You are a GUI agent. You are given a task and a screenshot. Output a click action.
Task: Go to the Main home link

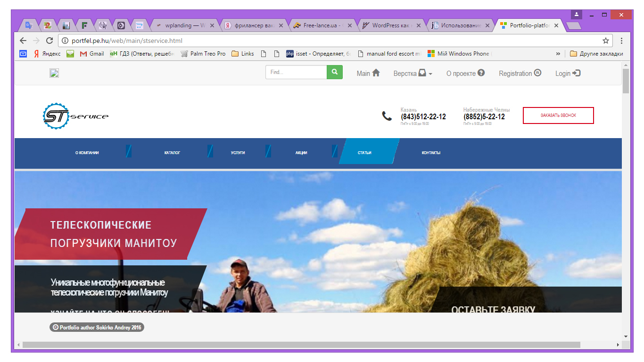[368, 74]
